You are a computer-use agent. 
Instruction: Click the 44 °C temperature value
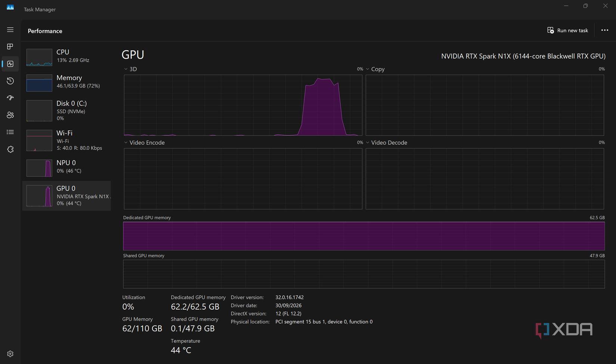181,350
